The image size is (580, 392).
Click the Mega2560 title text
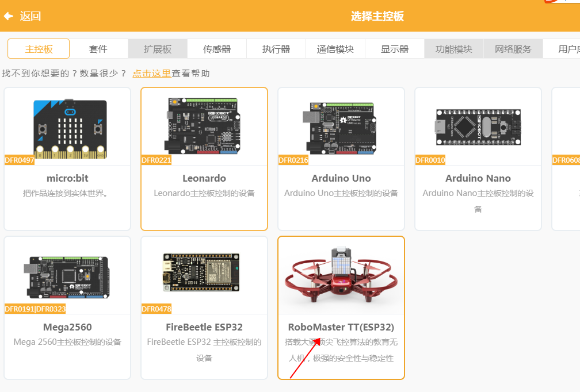click(67, 328)
